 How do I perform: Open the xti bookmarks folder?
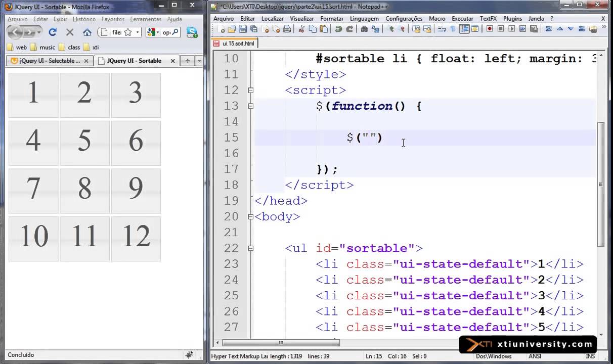click(x=91, y=47)
